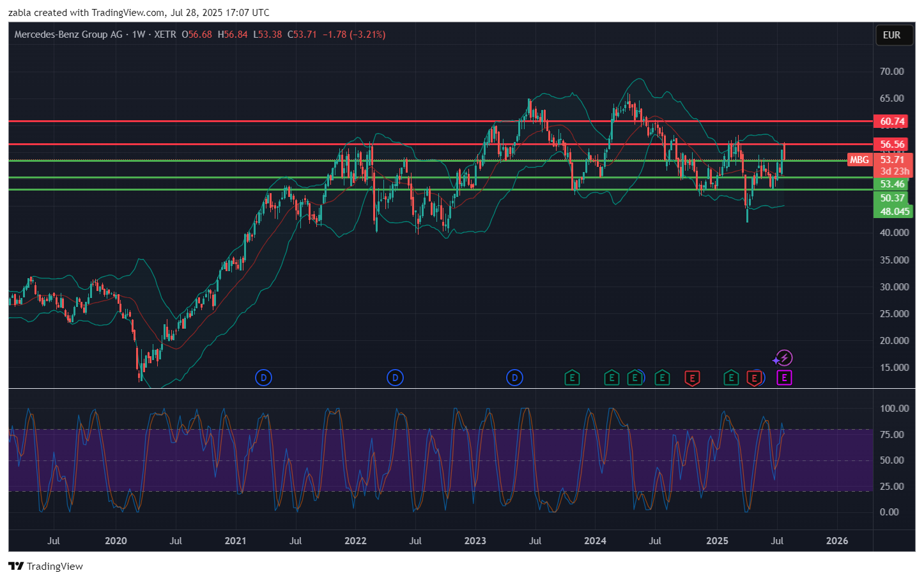Click the close value C53.71
The image size is (924, 580).
point(302,35)
